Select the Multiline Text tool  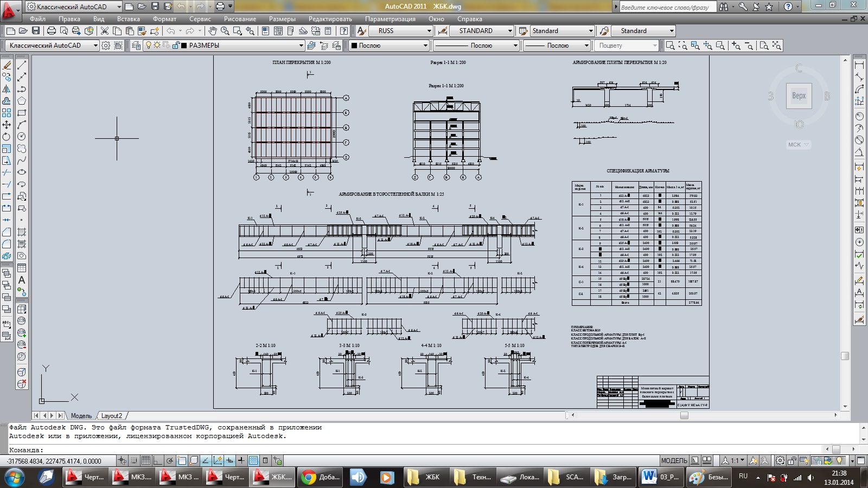[22, 280]
